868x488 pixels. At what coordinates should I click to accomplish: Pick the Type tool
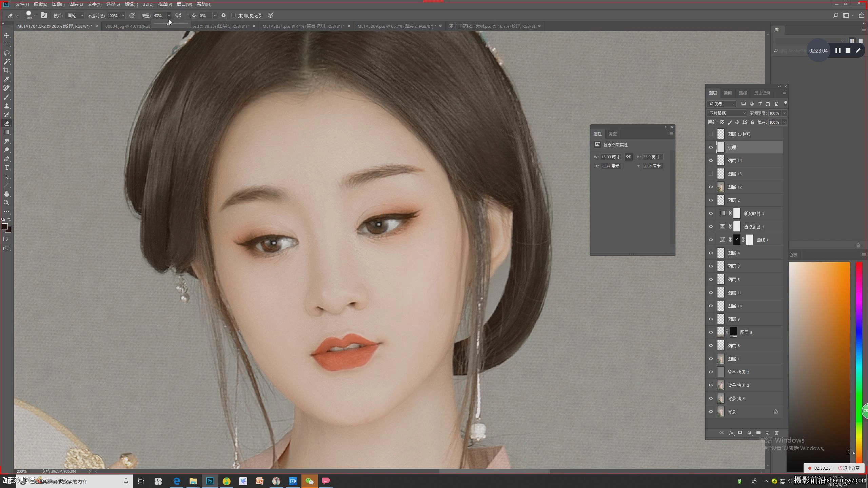(6, 168)
